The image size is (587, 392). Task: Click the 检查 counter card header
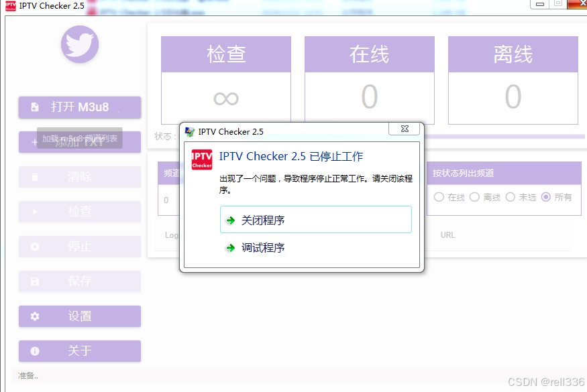226,54
